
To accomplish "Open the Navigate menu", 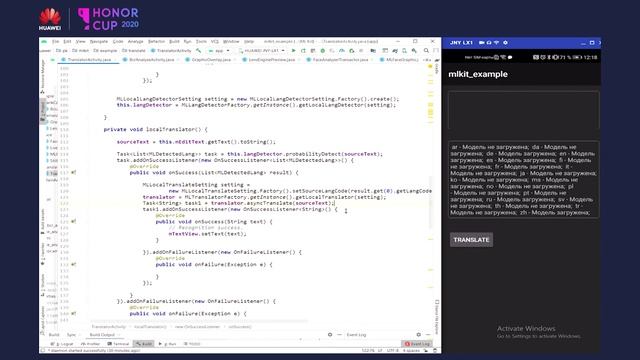I will click(99, 42).
